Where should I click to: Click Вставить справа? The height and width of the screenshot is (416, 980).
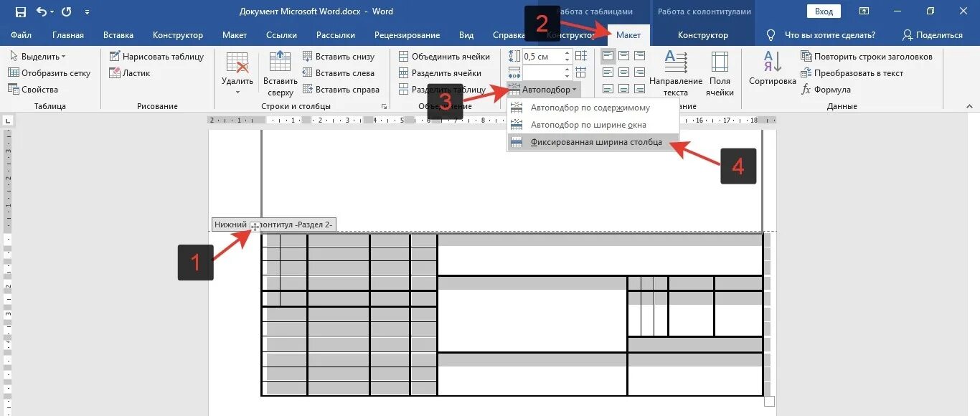coord(341,90)
